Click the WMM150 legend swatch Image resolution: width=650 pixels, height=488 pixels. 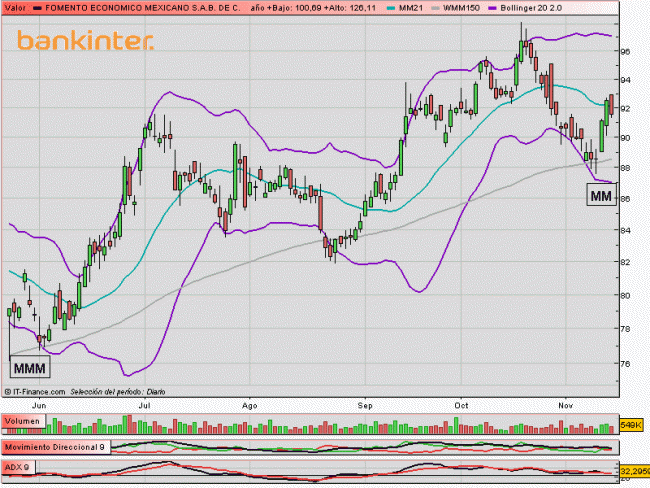pos(435,8)
